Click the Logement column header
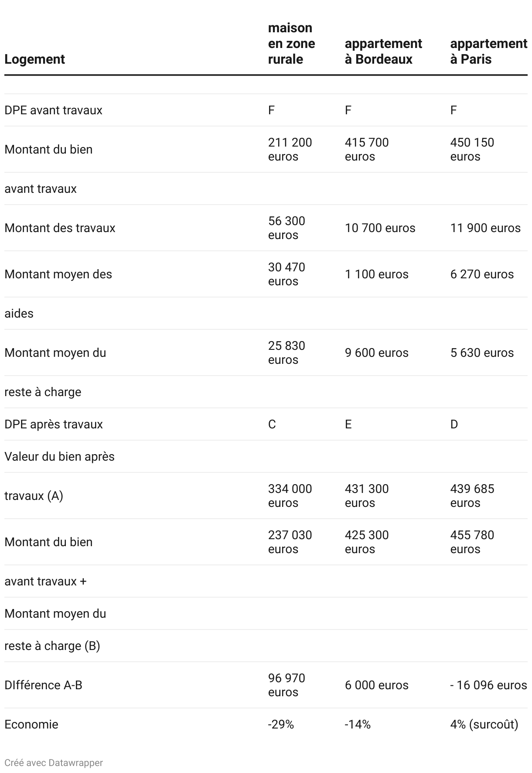 (34, 59)
